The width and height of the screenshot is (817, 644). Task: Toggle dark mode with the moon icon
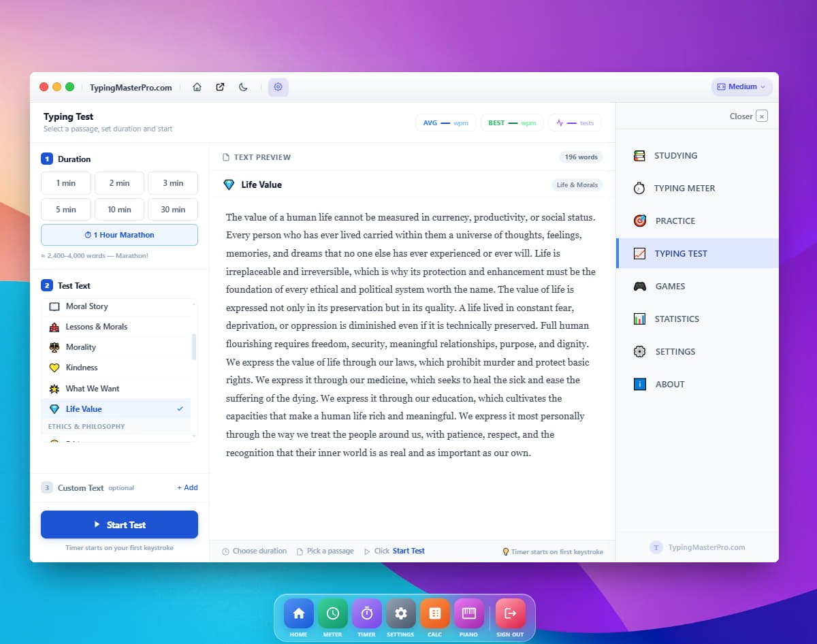(x=243, y=87)
